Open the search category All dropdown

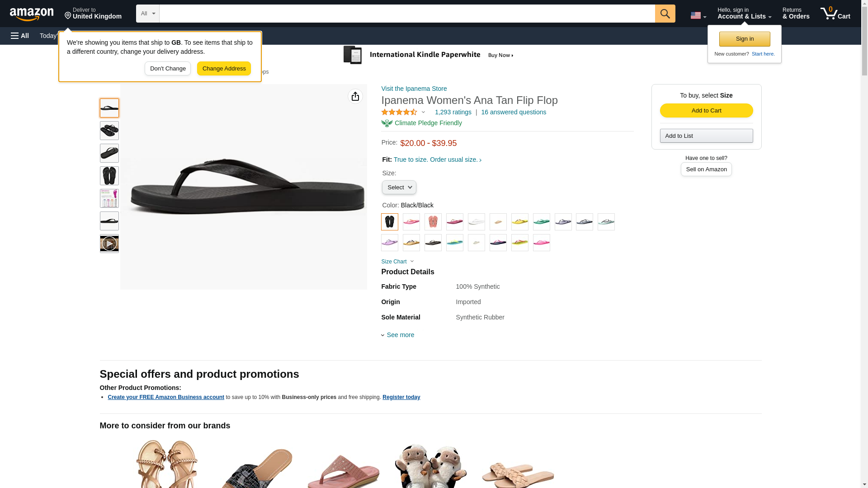tap(148, 14)
